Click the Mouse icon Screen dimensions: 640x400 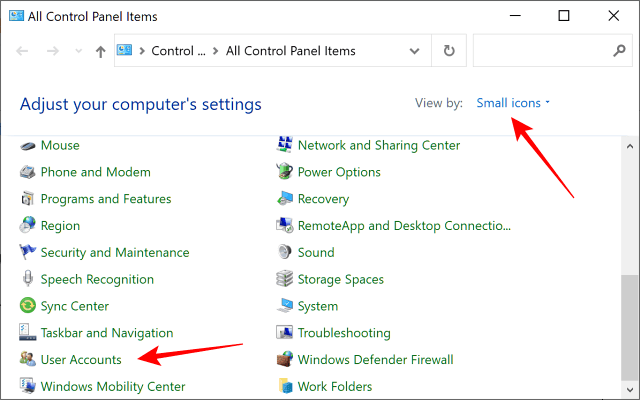point(28,146)
